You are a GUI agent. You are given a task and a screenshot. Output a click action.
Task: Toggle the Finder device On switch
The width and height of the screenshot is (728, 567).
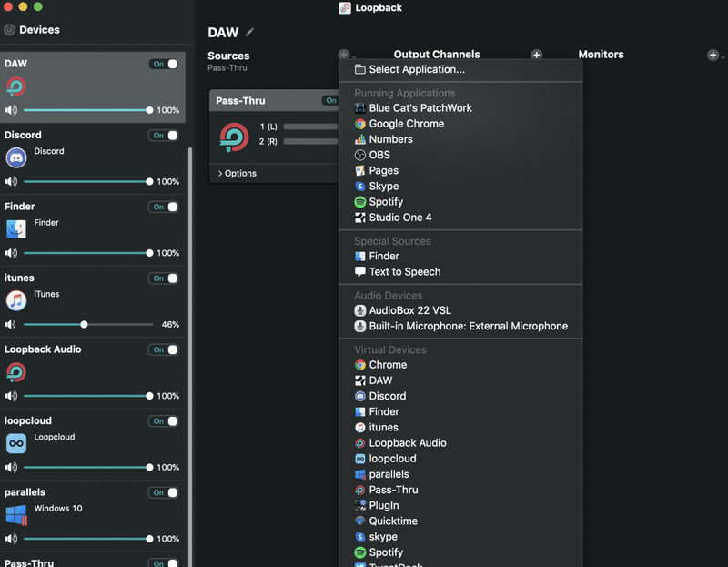pos(164,207)
